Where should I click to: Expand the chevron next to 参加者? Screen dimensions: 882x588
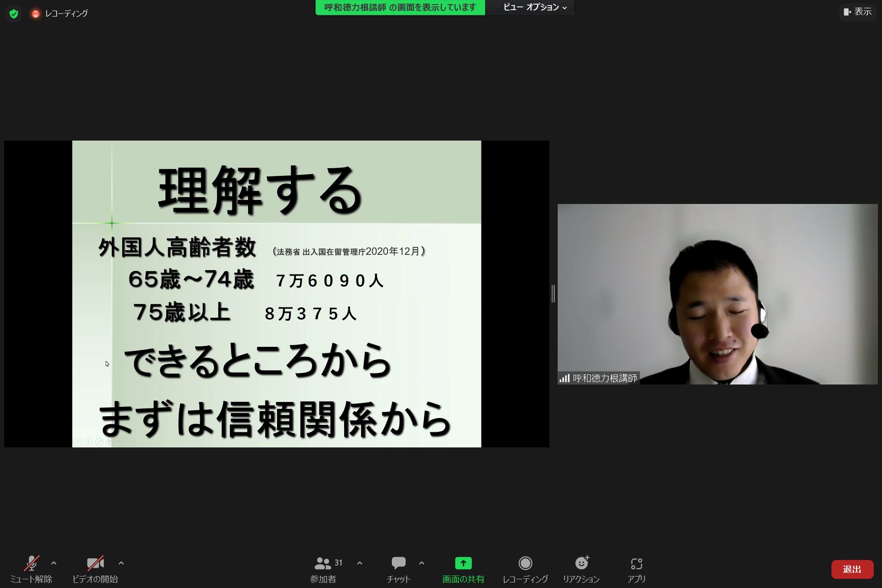tap(360, 563)
